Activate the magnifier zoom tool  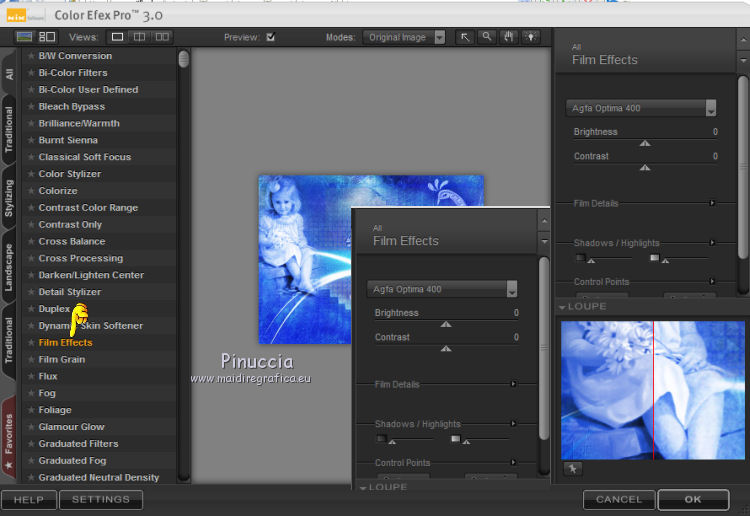click(486, 37)
